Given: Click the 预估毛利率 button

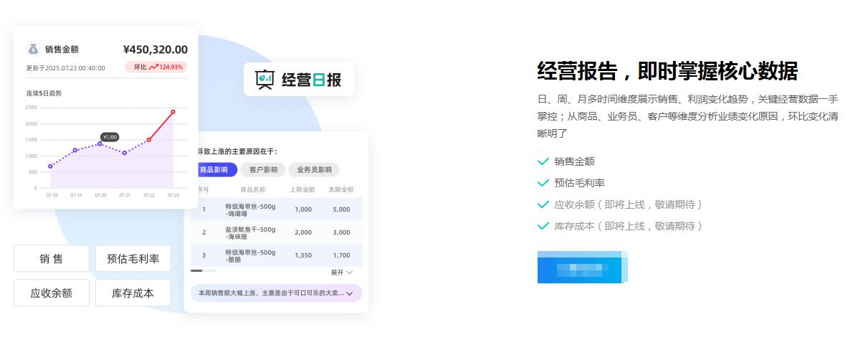Looking at the screenshot, I should (x=133, y=259).
